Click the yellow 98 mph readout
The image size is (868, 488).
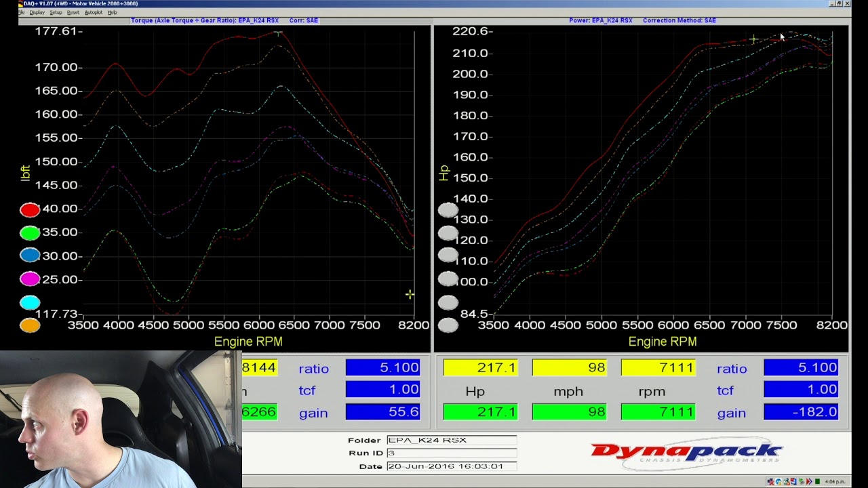(x=569, y=367)
